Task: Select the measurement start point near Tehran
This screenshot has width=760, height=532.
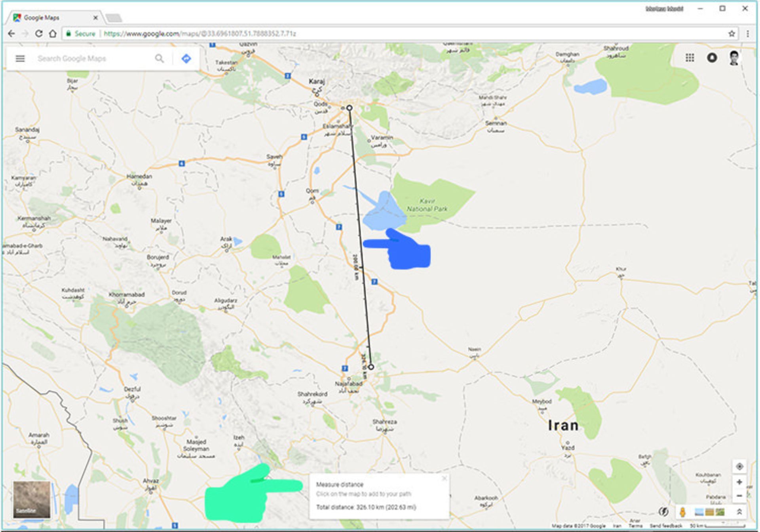Action: click(349, 108)
